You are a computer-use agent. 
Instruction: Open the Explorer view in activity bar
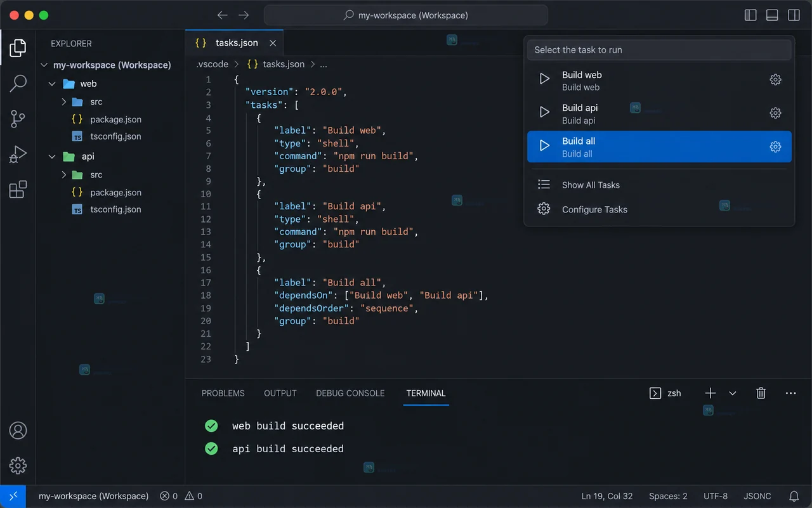pos(18,48)
